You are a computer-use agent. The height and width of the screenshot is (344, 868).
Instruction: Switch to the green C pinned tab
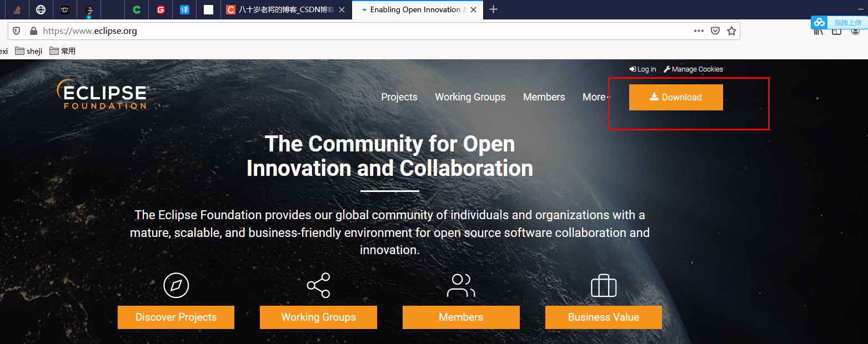coord(137,9)
